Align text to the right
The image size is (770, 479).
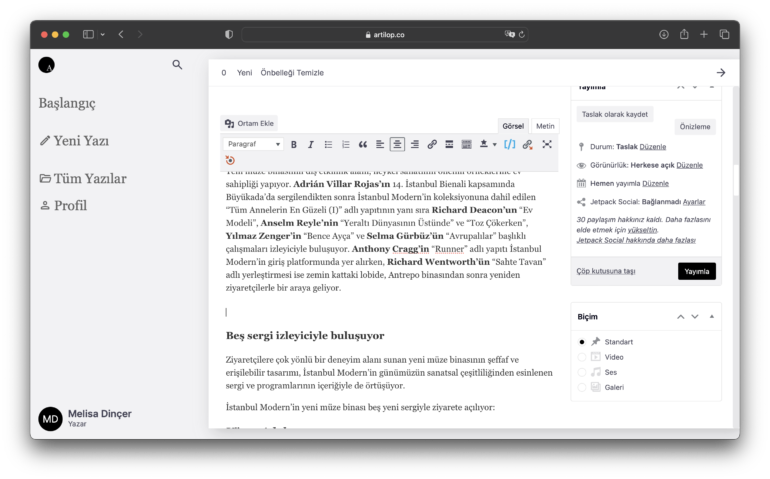pos(414,144)
